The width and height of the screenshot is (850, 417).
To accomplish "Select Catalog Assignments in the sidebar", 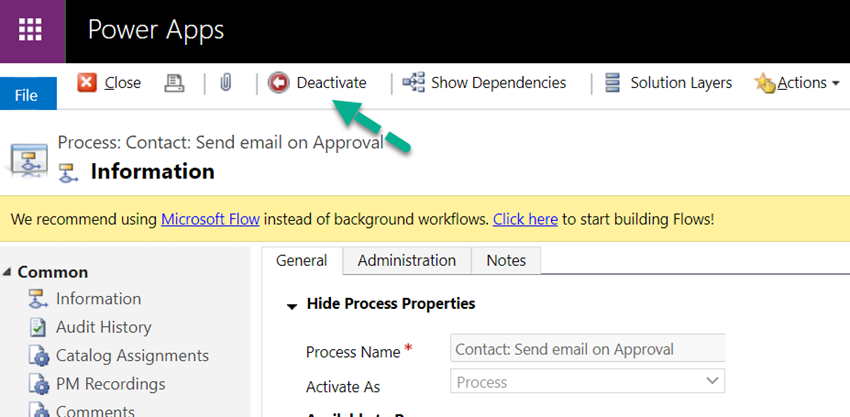I will (x=132, y=356).
